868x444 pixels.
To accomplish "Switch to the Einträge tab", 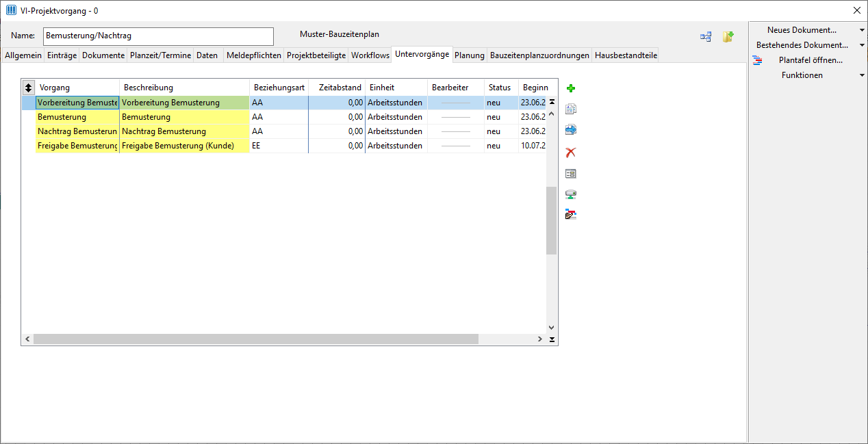I will click(62, 55).
